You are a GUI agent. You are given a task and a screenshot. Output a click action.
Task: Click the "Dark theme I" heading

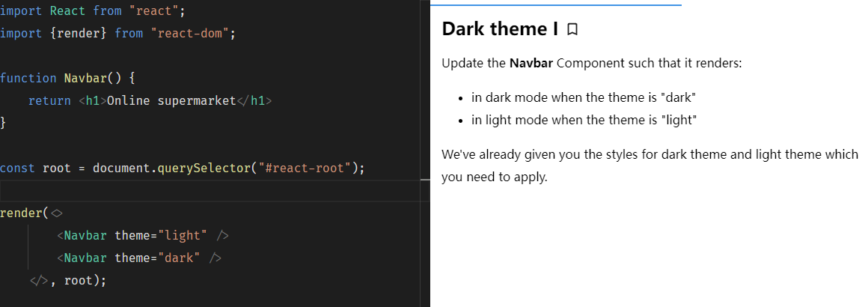point(500,29)
